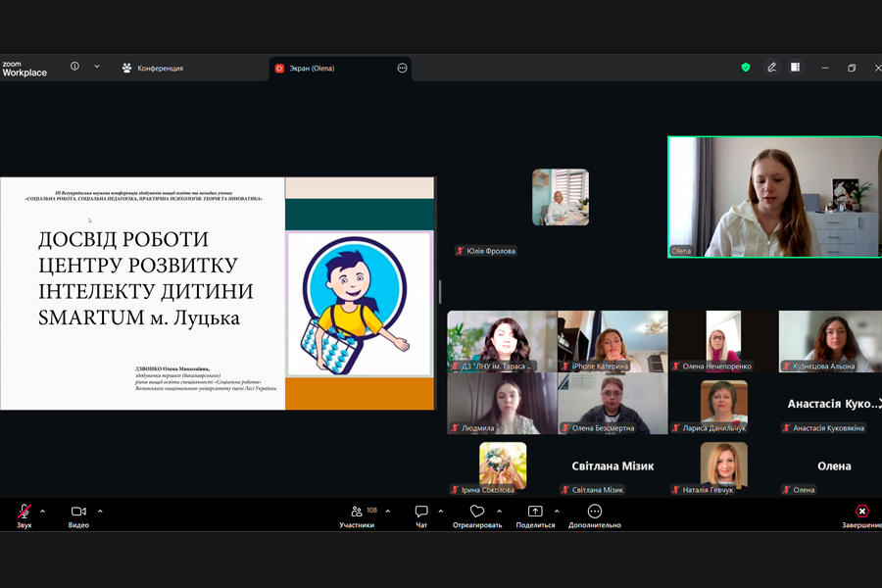Image resolution: width=882 pixels, height=588 pixels.
Task: Select Юлія Фролова's video thumbnail
Action: (x=561, y=197)
